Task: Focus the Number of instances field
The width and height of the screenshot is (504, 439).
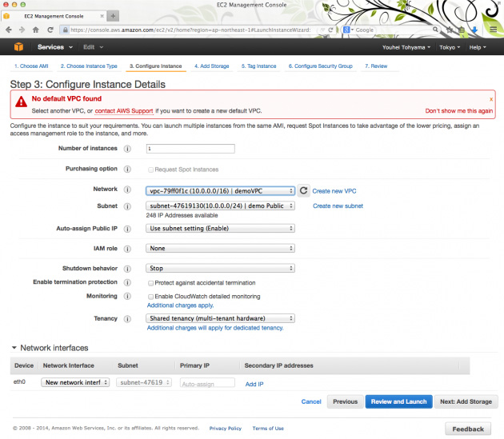Action: (x=190, y=149)
